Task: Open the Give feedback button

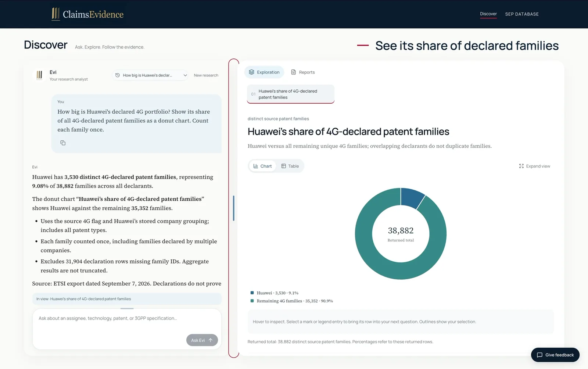Action: click(x=555, y=355)
